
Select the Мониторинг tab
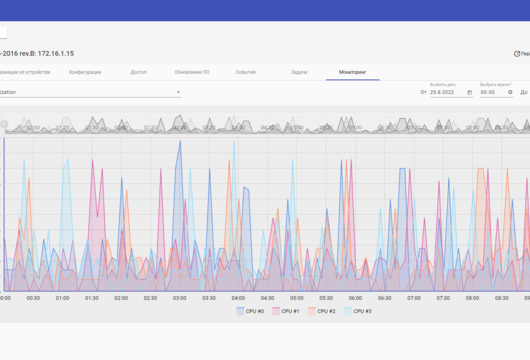point(353,72)
